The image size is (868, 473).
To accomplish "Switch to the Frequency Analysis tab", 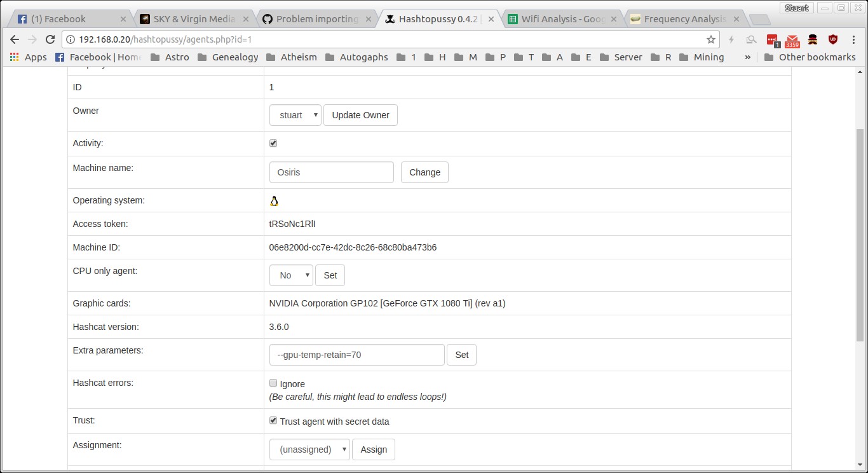I will click(x=680, y=19).
